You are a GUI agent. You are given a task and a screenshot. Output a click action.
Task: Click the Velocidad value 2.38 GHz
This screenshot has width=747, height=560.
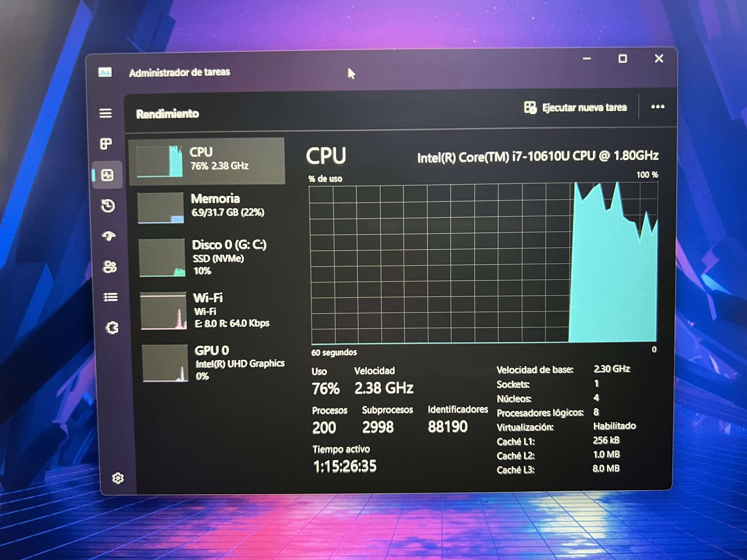[x=384, y=388]
